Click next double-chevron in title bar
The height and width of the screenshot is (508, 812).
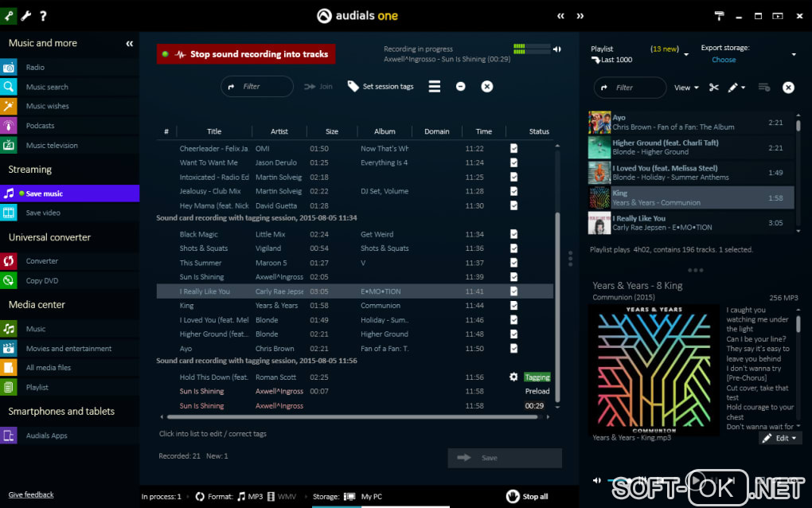(580, 16)
